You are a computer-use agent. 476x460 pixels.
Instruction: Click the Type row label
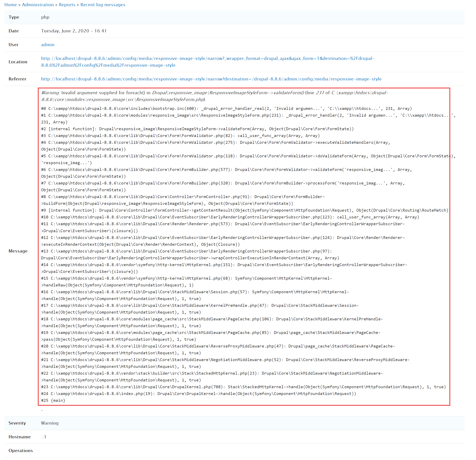click(x=14, y=17)
